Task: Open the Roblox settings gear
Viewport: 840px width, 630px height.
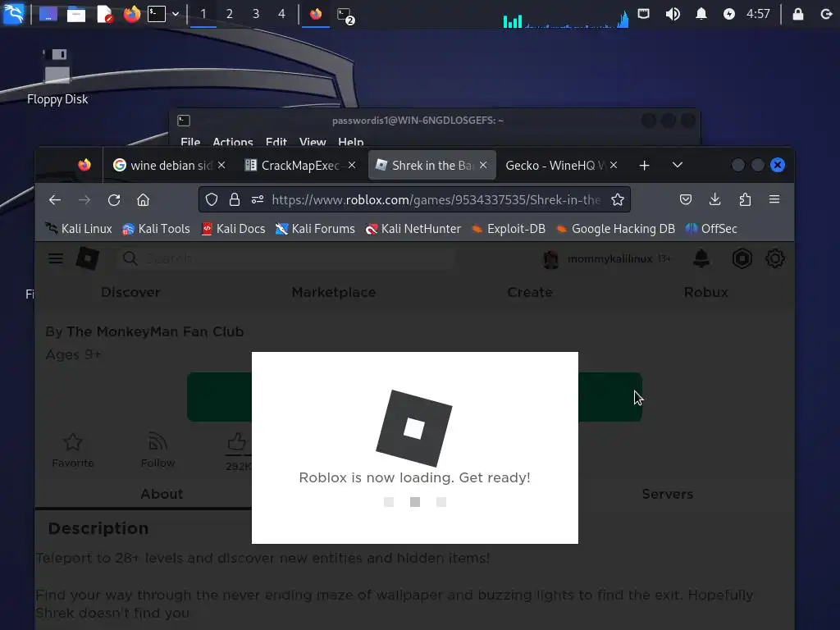Action: click(774, 258)
